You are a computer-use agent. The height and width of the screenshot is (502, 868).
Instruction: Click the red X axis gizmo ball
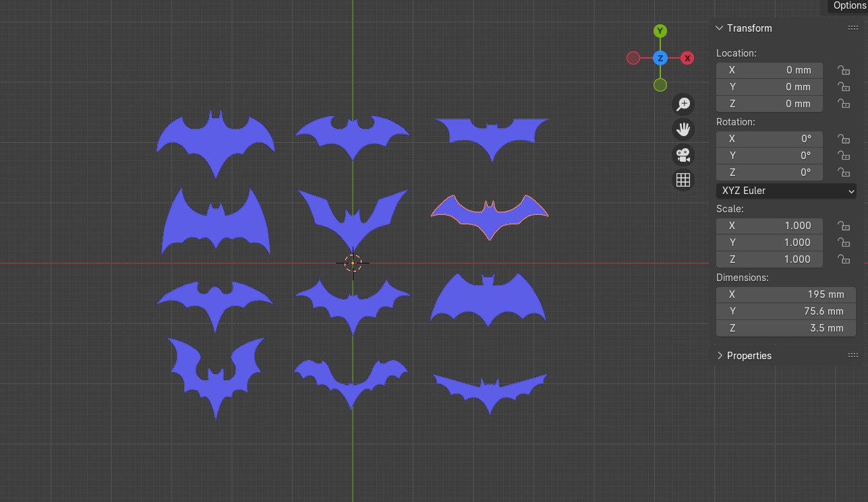(x=687, y=58)
